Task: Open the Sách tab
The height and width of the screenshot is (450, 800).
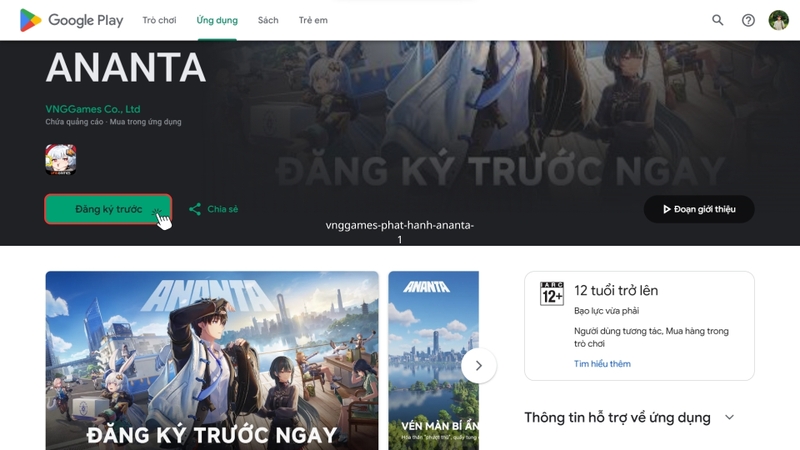Action: coord(268,20)
